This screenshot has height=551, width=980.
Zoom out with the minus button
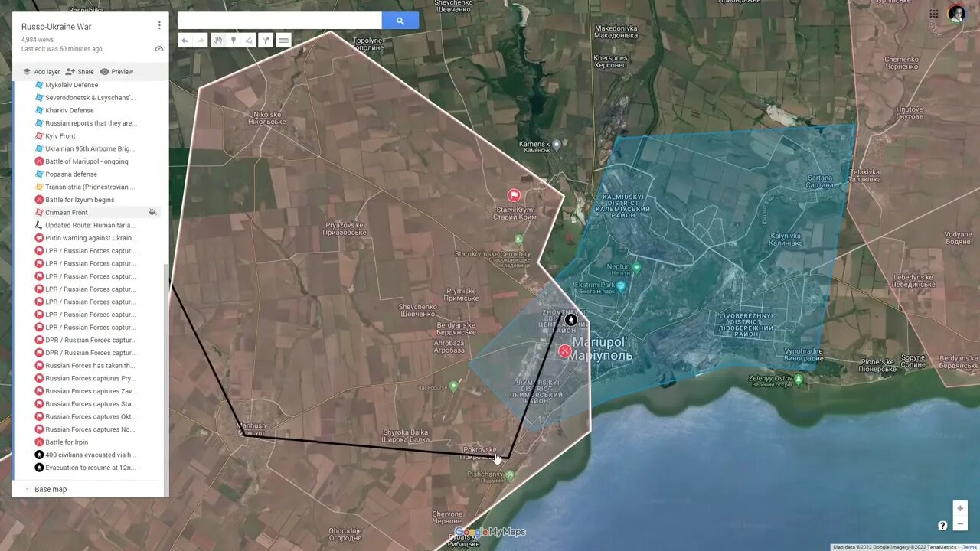point(960,523)
